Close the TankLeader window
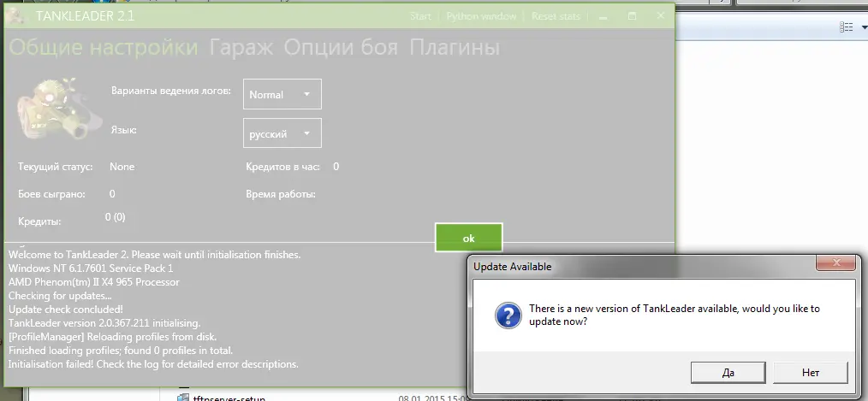Screen dimensions: 868x401 click(660, 16)
